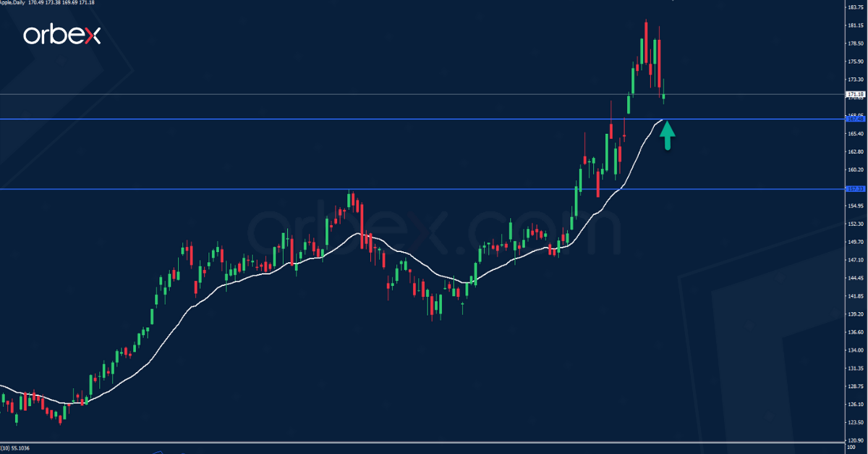The width and height of the screenshot is (868, 454).
Task: Click the 160.20 price axis label
Action: 857,170
